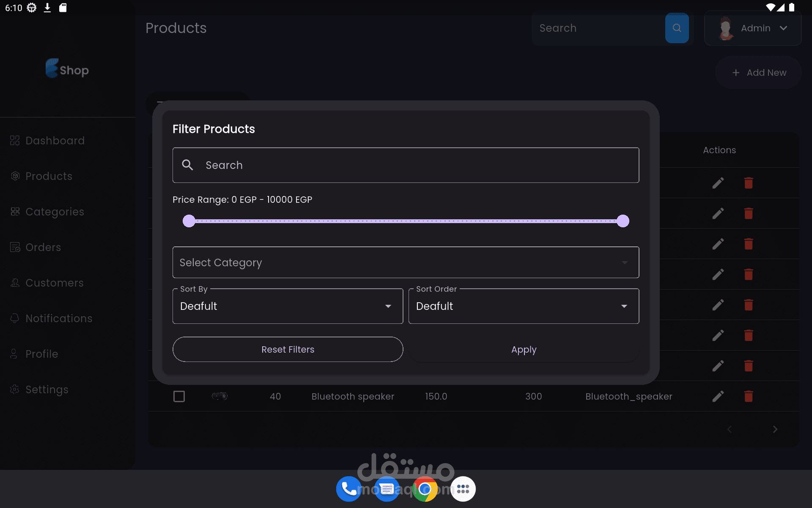This screenshot has height=508, width=812.
Task: Click the Reset Filters button
Action: click(288, 349)
